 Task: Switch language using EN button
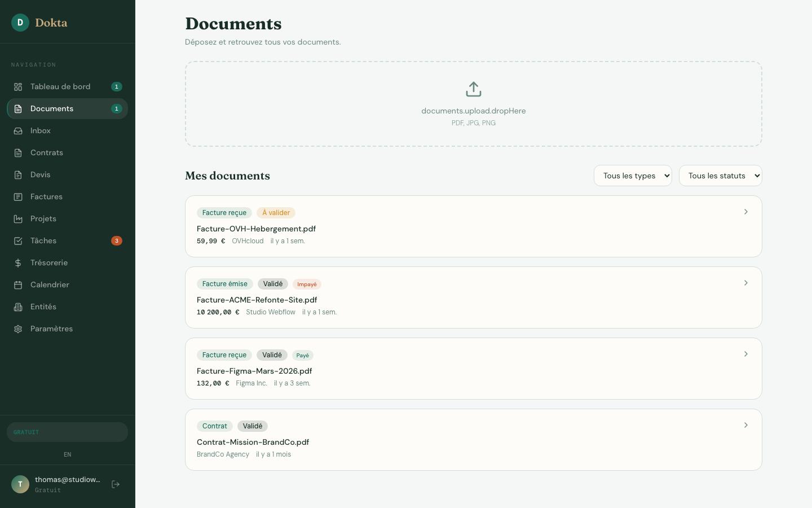67,454
